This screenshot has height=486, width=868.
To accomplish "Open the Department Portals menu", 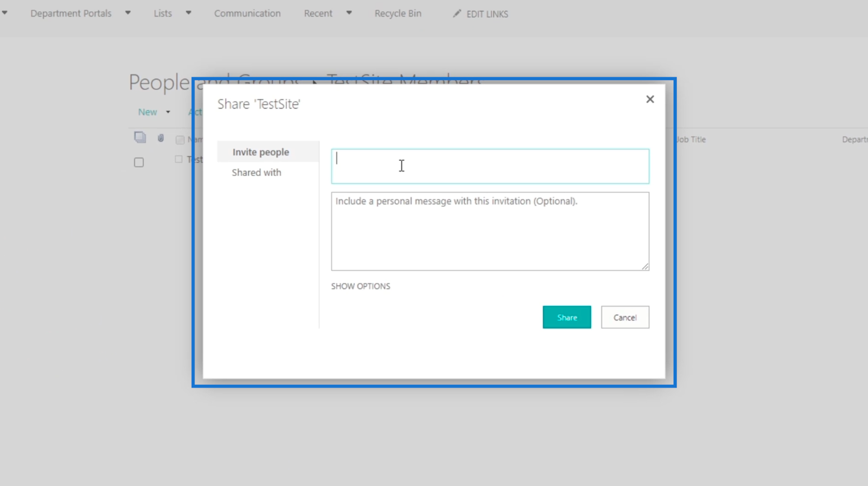I will click(71, 14).
